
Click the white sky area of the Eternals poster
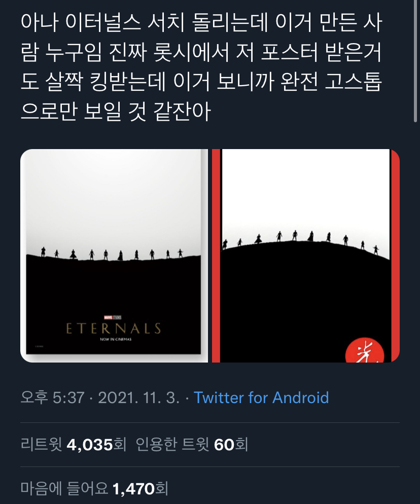(x=113, y=199)
